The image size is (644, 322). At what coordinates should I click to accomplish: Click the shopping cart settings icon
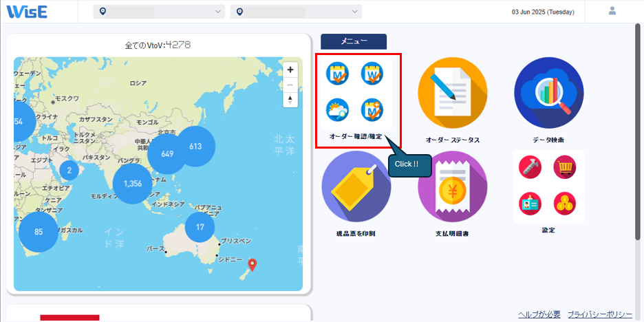[565, 167]
